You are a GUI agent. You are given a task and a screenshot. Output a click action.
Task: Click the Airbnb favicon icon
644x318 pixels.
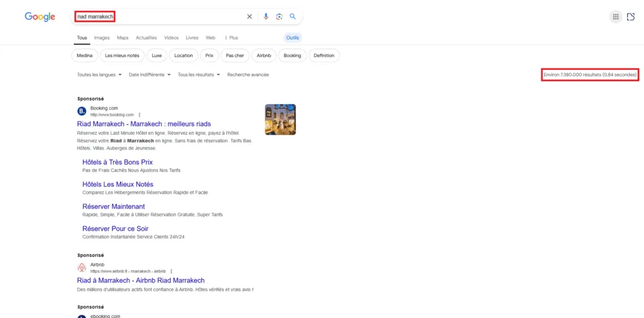[82, 268]
